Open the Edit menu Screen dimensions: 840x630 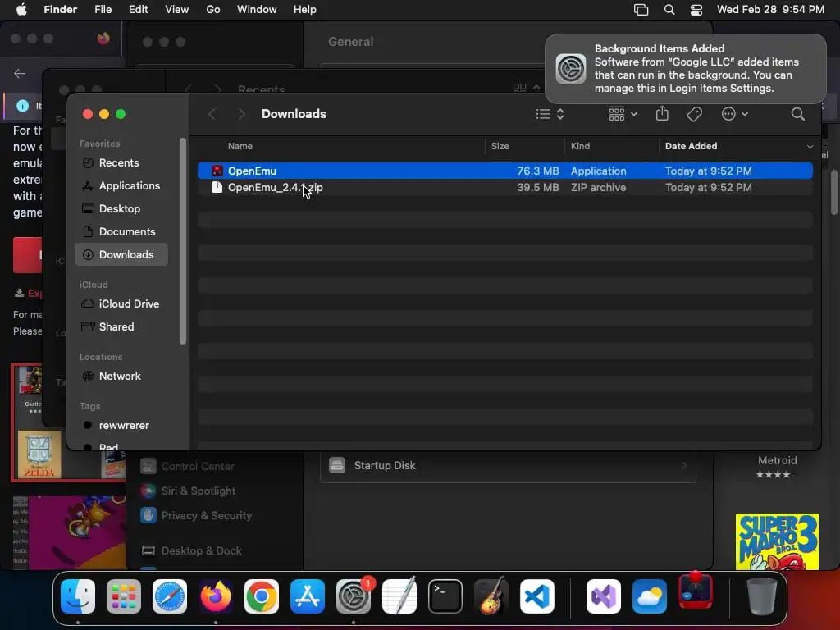coord(138,10)
